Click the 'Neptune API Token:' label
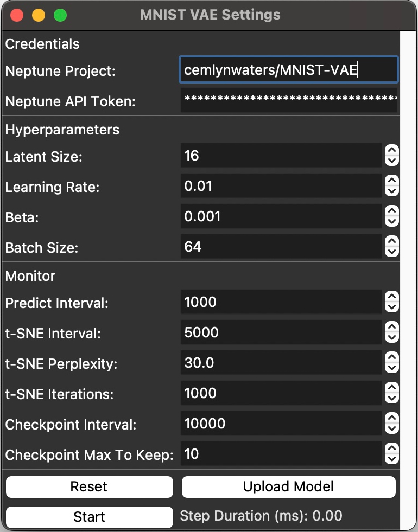Image resolution: width=418 pixels, height=532 pixels. (70, 101)
